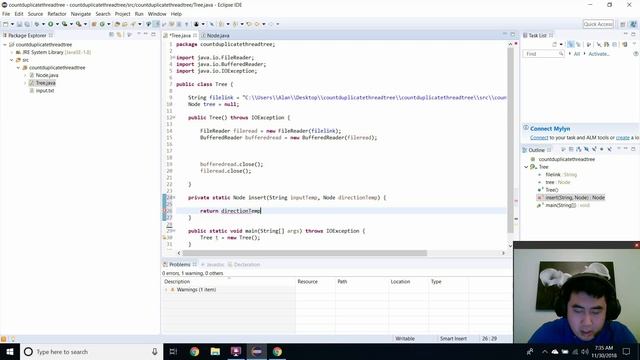This screenshot has height=360, width=640.
Task: Click the Task View taskbar icon
Action: coord(173,351)
